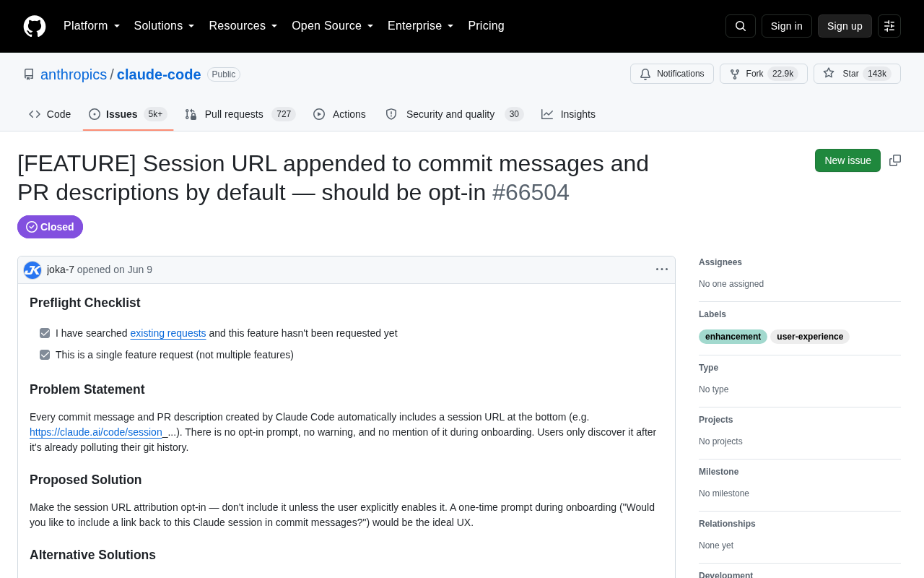Screen dimensions: 924x578
Task: Click the 'on Jun 9' timestamp link
Action: coord(133,269)
